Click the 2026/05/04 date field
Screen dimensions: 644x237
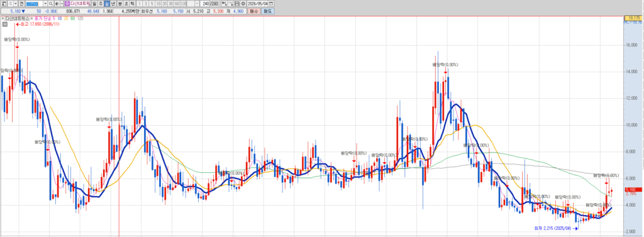coord(257,4)
